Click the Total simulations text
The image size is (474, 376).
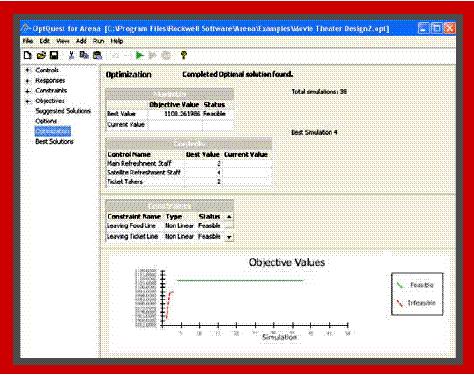pyautogui.click(x=319, y=92)
